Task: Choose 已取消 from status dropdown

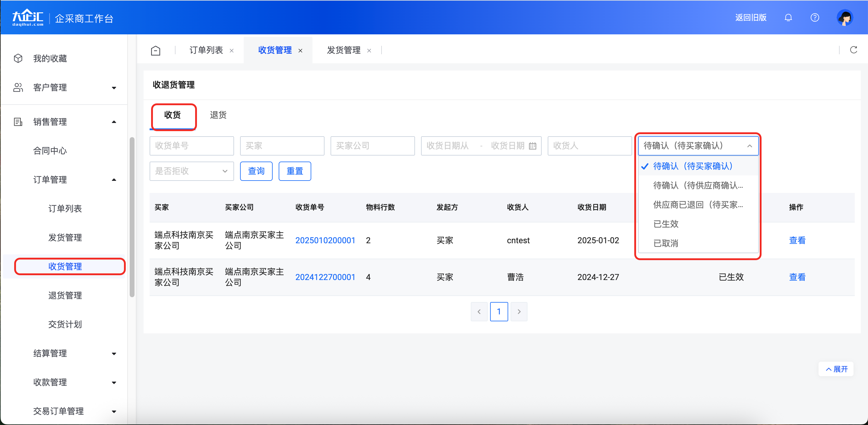Action: (x=666, y=243)
